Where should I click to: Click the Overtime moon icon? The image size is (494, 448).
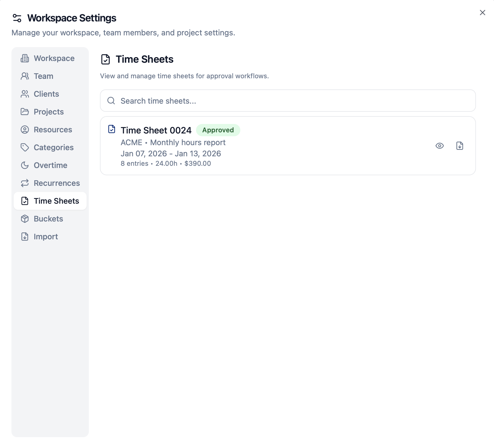(x=25, y=165)
